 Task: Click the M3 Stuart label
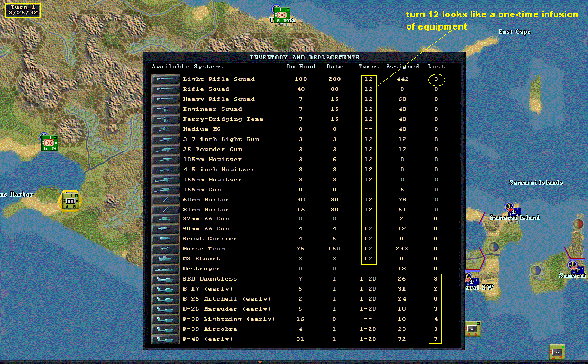[201, 259]
